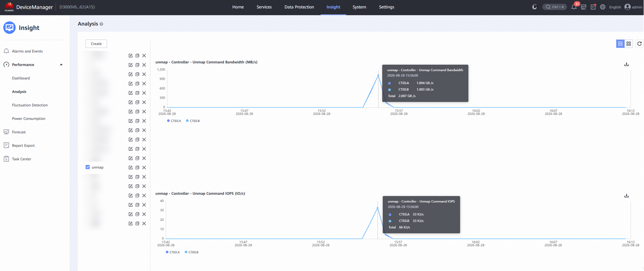Open the alarm bell notifications icon
644x271 pixels.
coord(574,7)
